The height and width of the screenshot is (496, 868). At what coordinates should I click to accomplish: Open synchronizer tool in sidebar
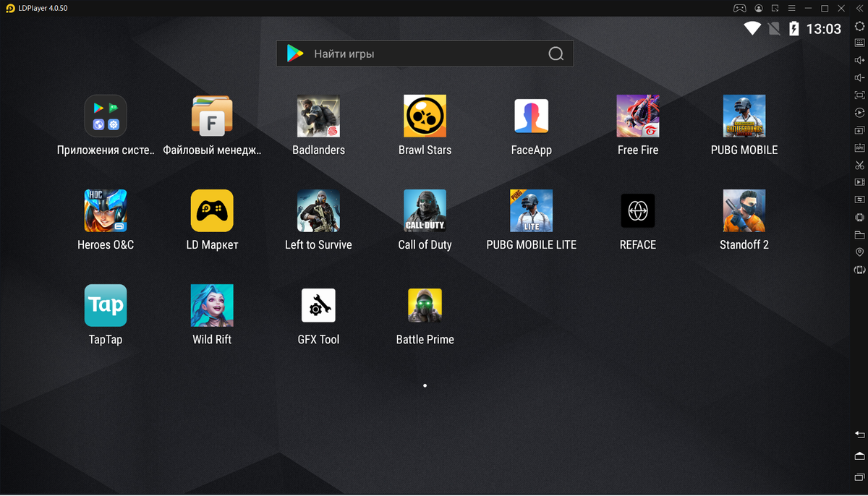[859, 200]
